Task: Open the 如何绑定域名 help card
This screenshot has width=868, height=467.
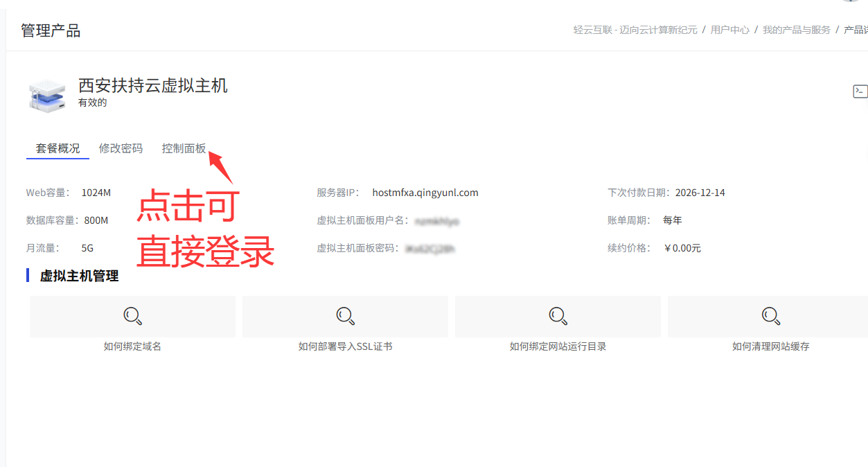Action: (132, 345)
